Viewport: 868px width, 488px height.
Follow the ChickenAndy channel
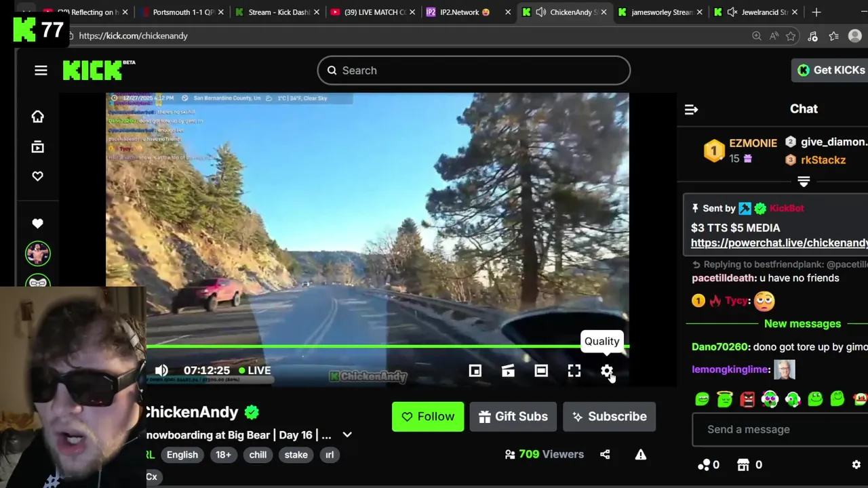[428, 417]
